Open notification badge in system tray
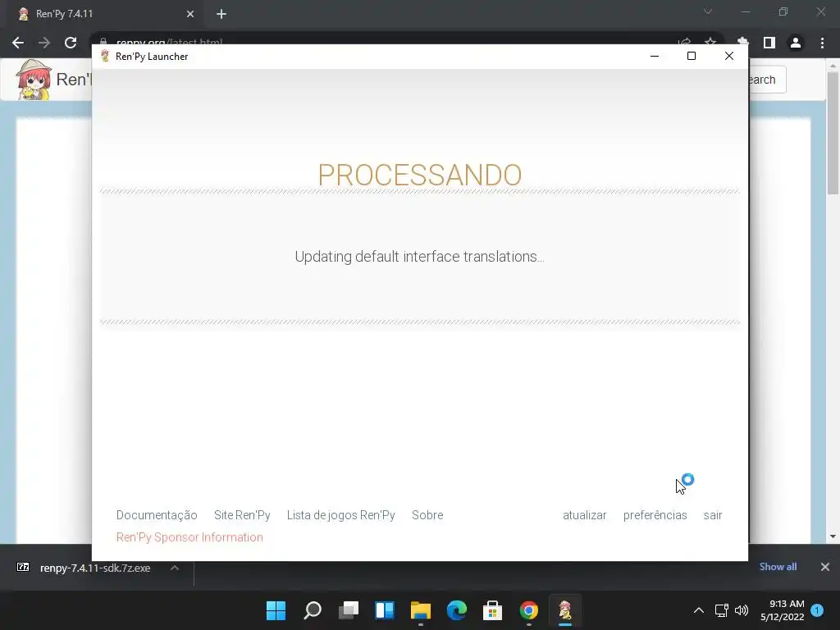This screenshot has height=630, width=840. (817, 610)
